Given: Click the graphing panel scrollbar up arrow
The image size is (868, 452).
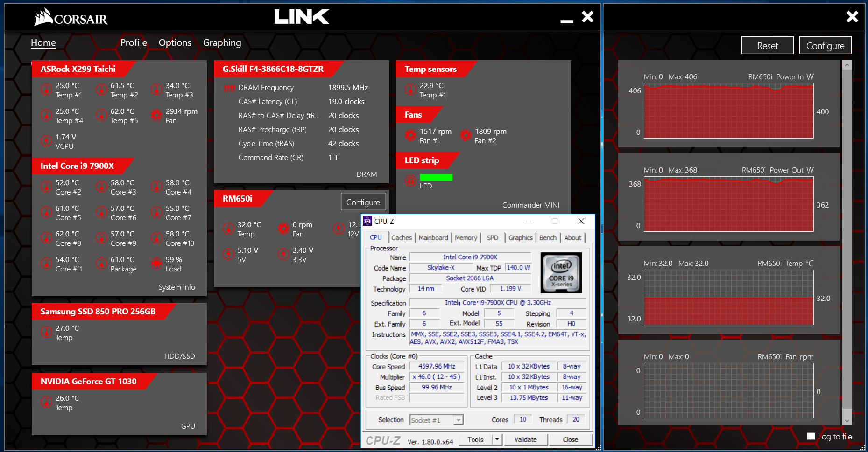Looking at the screenshot, I should coord(847,65).
